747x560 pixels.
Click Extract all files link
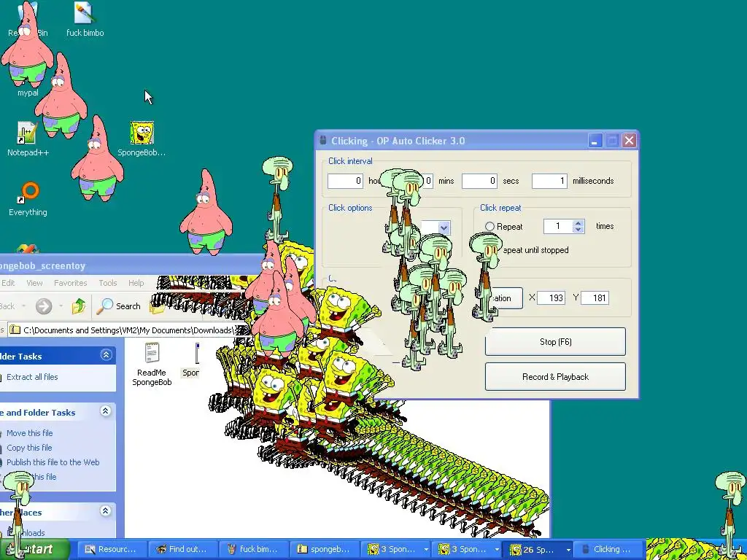pos(32,377)
